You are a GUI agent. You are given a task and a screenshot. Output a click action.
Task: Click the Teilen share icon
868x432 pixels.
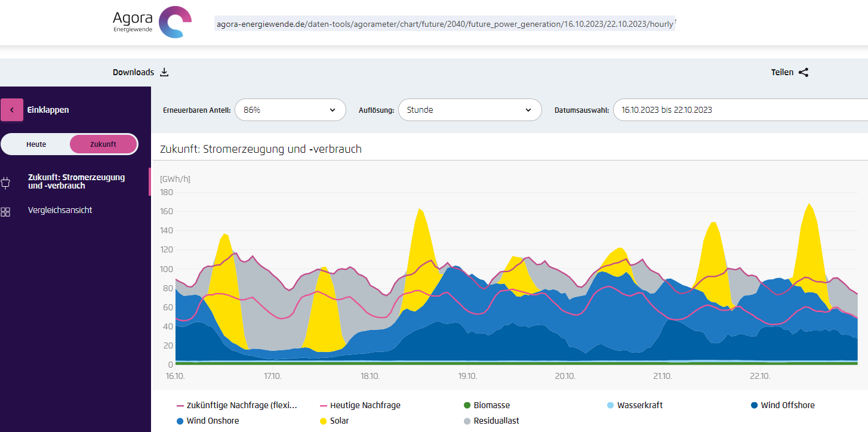[804, 72]
